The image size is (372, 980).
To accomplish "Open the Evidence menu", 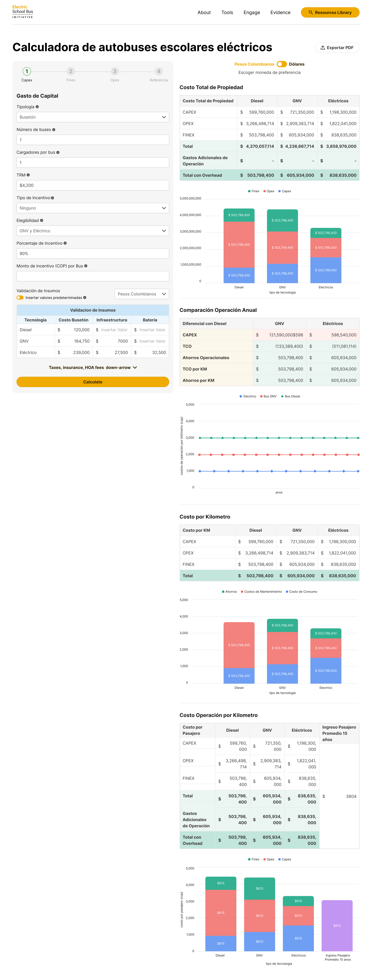I will tap(280, 13).
